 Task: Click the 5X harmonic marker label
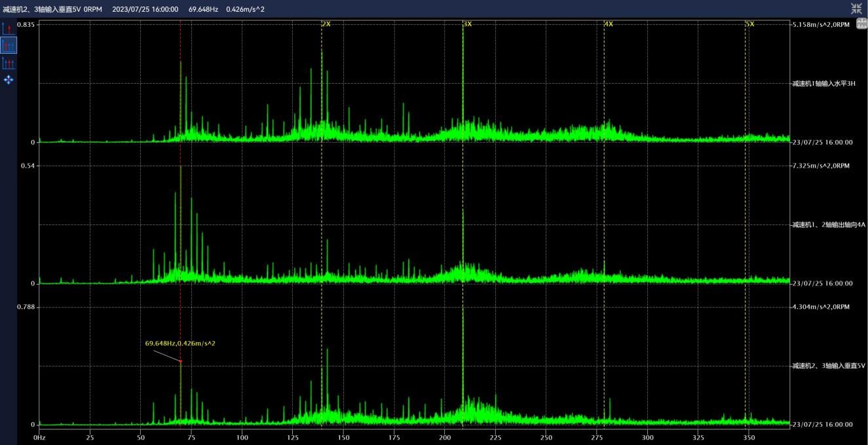pos(750,24)
